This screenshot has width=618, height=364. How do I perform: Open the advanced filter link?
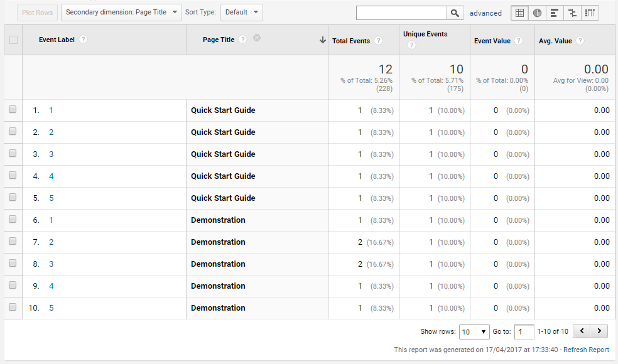tap(485, 13)
